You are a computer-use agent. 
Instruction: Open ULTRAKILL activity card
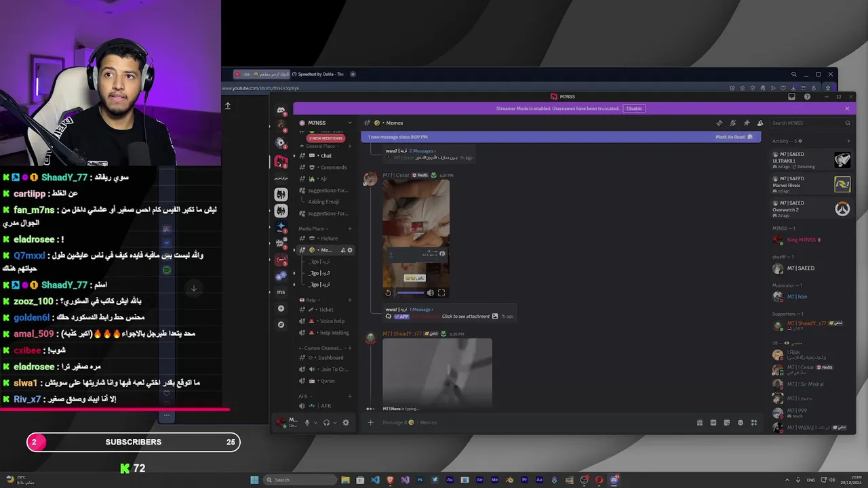[x=811, y=160]
